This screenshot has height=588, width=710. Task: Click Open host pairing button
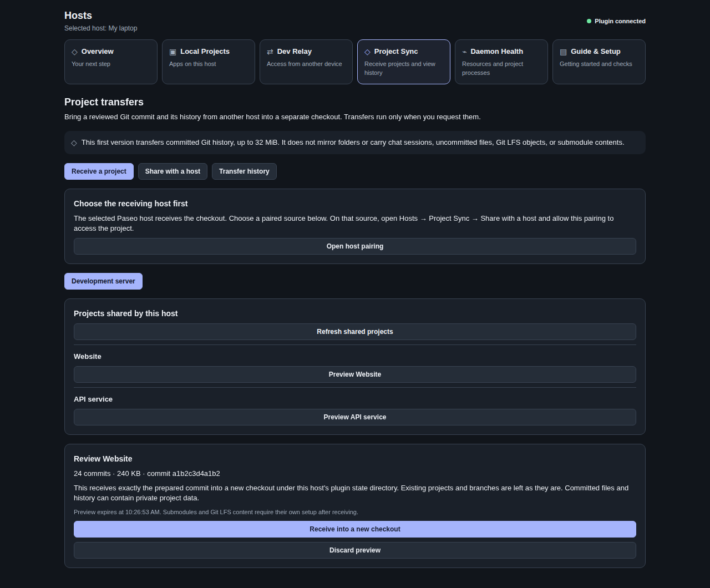click(x=355, y=246)
